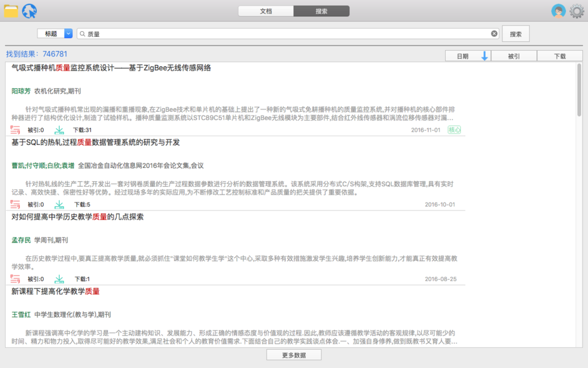Open the 标题 search field dropdown
The height and width of the screenshot is (368, 588).
tap(51, 33)
